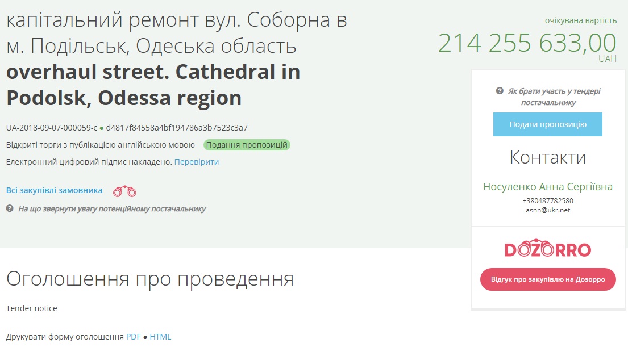Click the red binoculars icon
The height and width of the screenshot is (364, 628).
coord(124,191)
